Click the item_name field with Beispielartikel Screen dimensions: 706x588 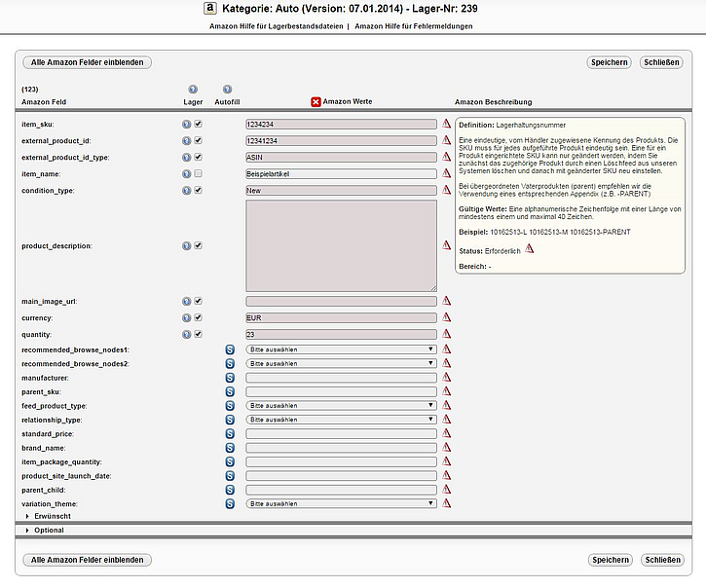tap(341, 174)
